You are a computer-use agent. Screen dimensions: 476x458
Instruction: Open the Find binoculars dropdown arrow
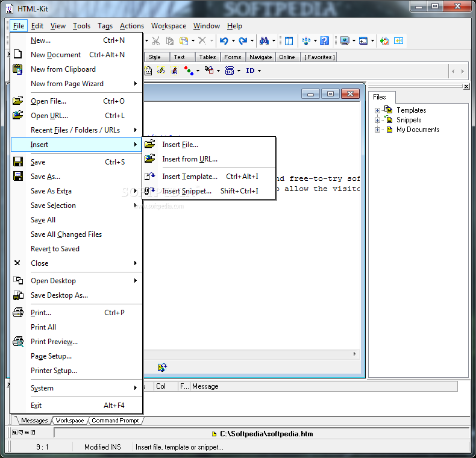(x=274, y=41)
